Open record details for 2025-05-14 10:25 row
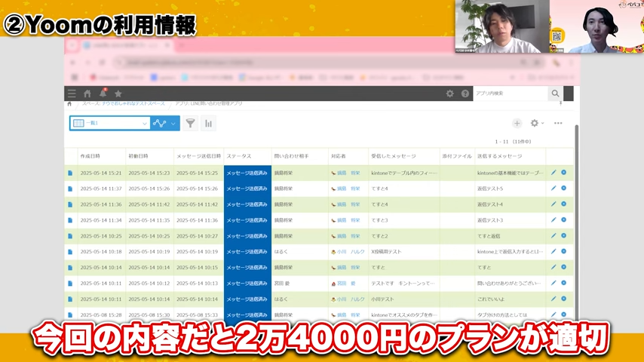The image size is (644, 362). click(x=70, y=236)
